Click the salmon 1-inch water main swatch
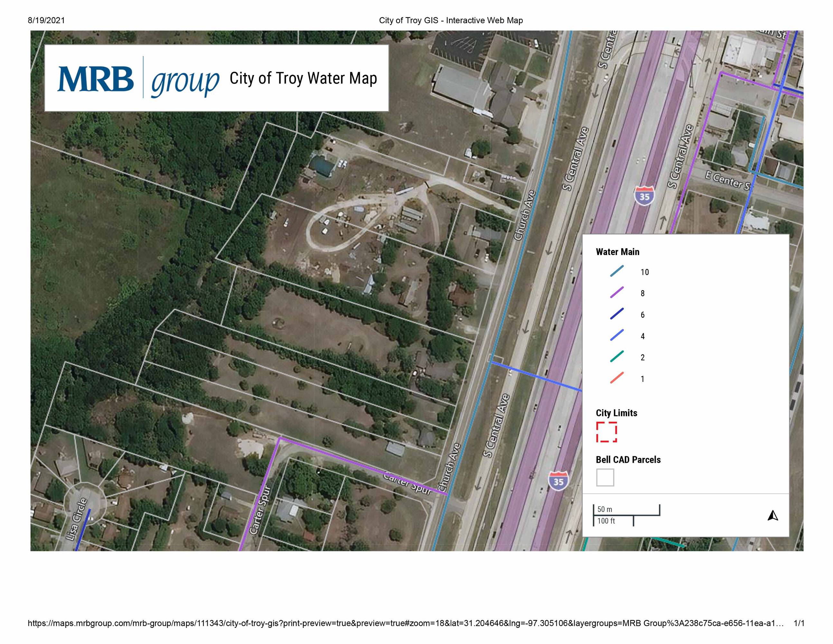Image resolution: width=833 pixels, height=644 pixels. [x=617, y=378]
